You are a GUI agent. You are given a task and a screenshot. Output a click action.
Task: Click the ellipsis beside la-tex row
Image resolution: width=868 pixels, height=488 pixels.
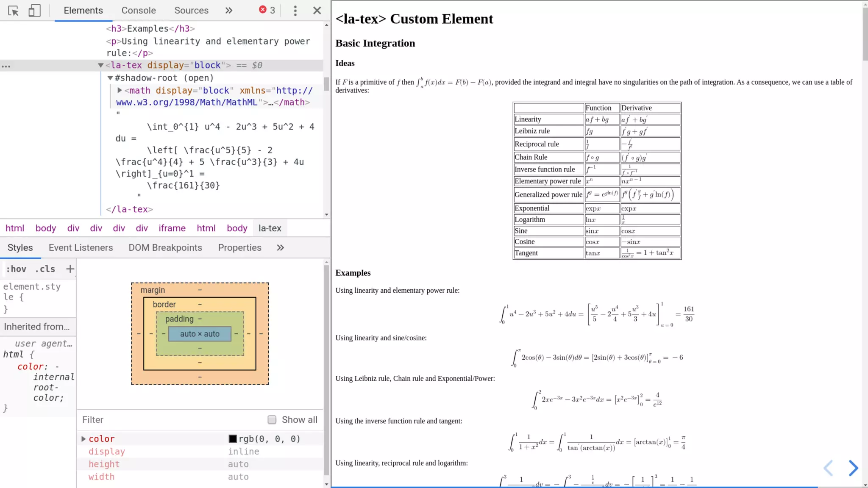coord(6,66)
